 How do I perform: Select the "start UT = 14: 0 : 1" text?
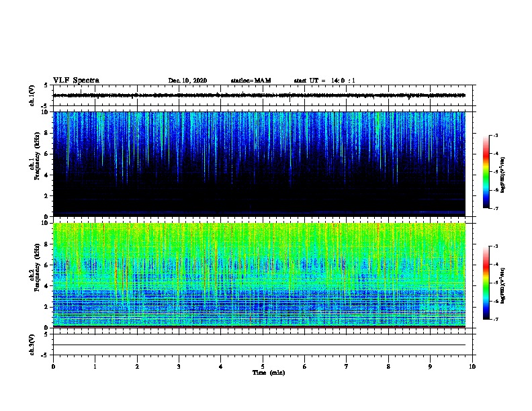(x=324, y=81)
